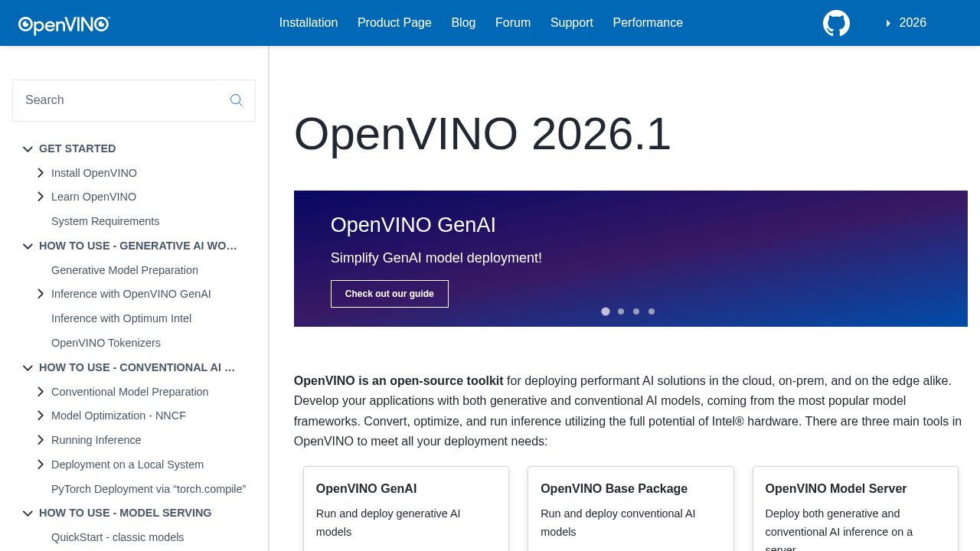Select the fourth carousel dot

(x=652, y=311)
